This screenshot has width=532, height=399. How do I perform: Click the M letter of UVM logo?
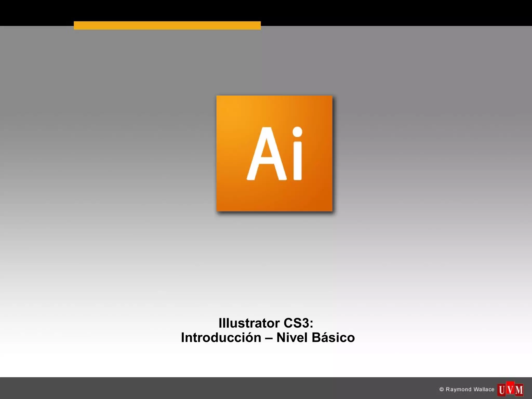(519, 390)
